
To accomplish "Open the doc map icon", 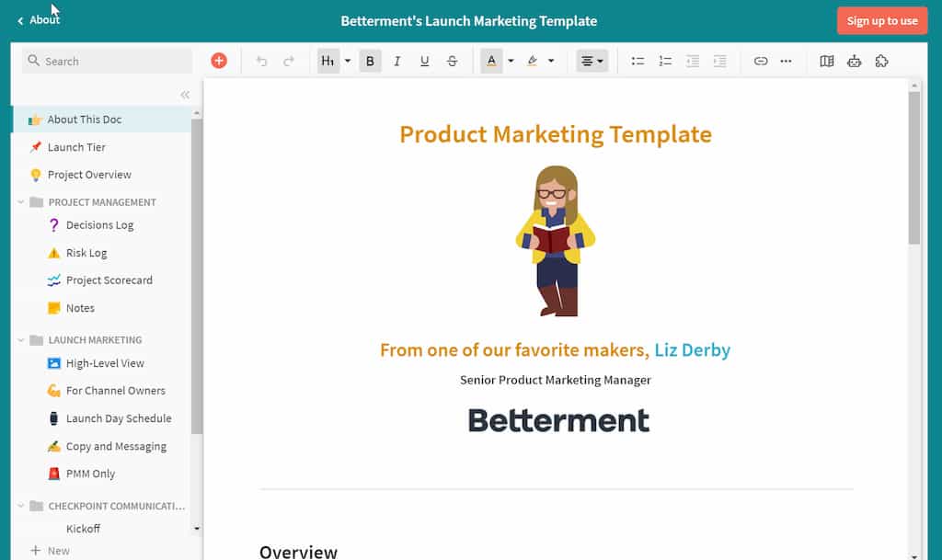I will [x=827, y=61].
